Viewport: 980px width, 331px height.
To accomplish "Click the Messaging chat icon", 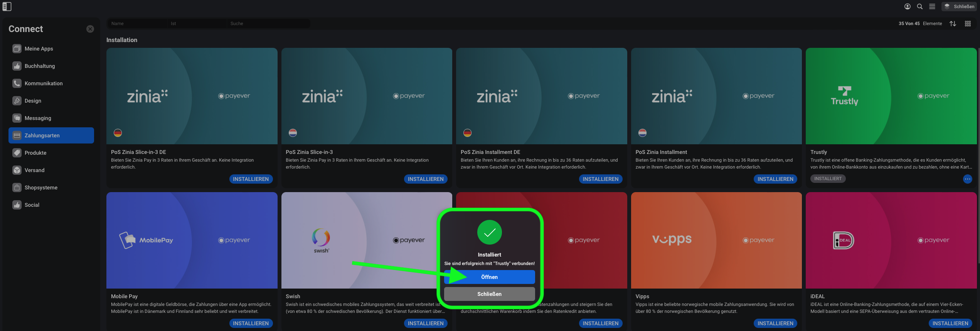I will 17,118.
